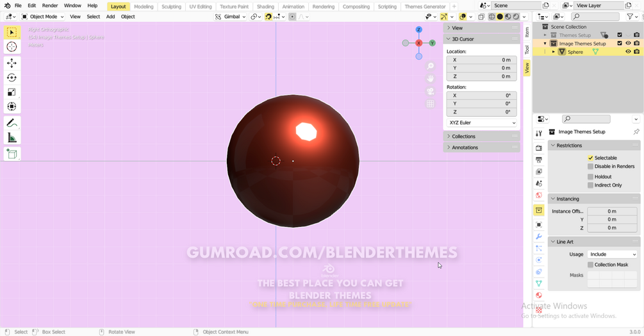The image size is (644, 336).
Task: Open the viewport Add menu
Action: pyautogui.click(x=110, y=17)
